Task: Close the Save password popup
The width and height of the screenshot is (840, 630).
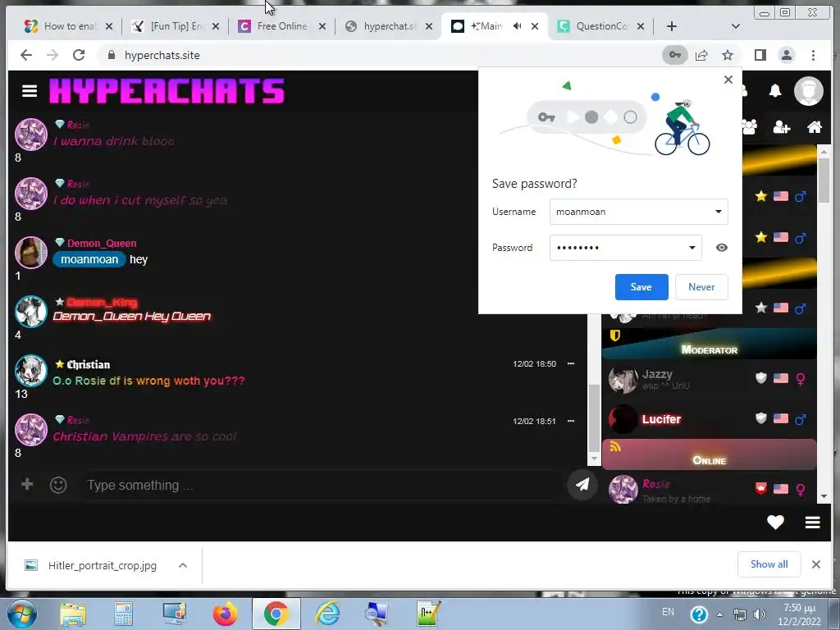Action: point(728,80)
